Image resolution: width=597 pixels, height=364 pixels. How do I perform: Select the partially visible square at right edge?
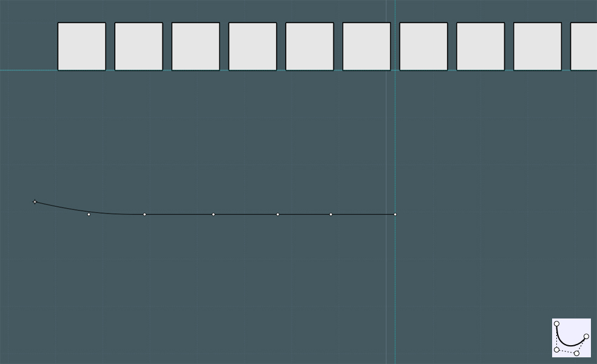point(584,47)
